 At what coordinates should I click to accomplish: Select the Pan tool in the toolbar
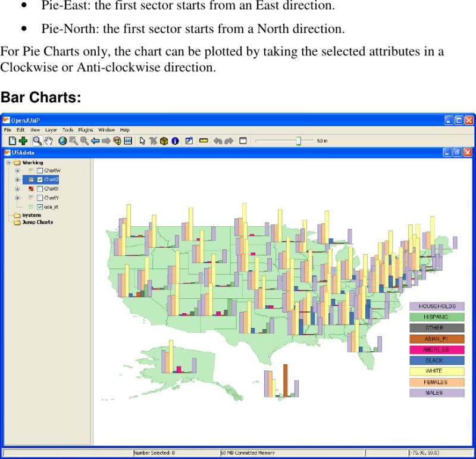point(48,141)
